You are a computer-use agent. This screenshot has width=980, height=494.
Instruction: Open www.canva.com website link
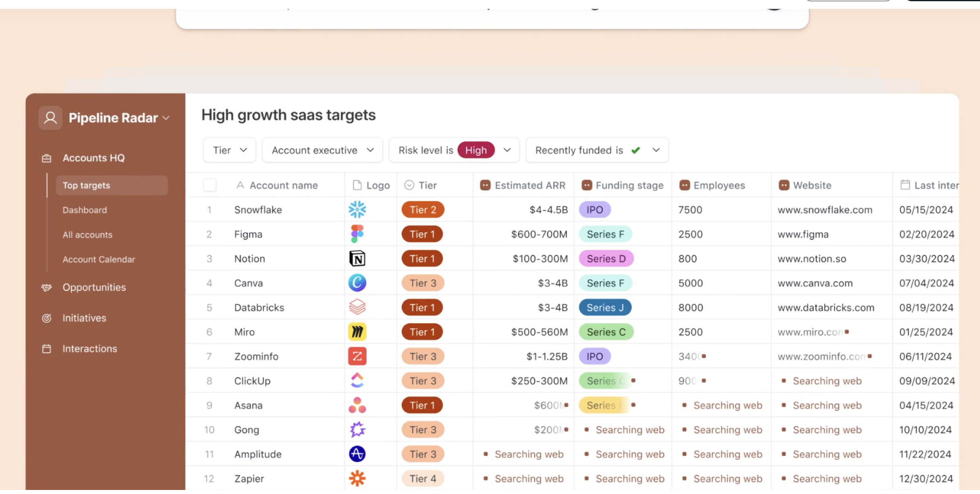click(x=815, y=283)
